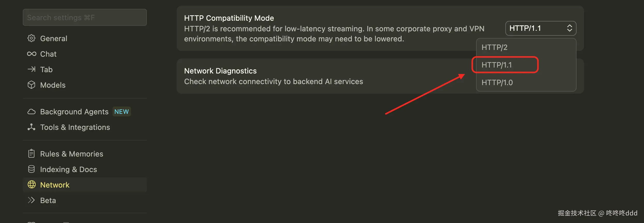Switch to Rules & Memories section

72,154
